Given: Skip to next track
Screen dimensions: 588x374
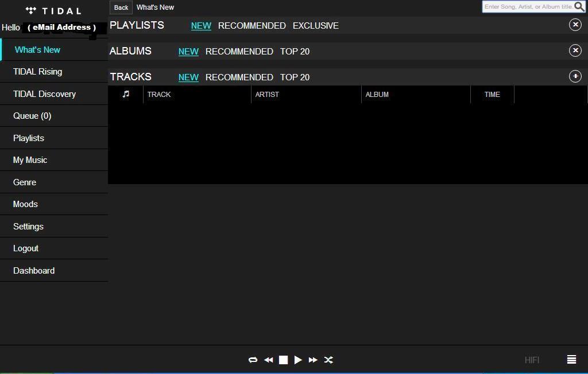Looking at the screenshot, I should click(313, 360).
